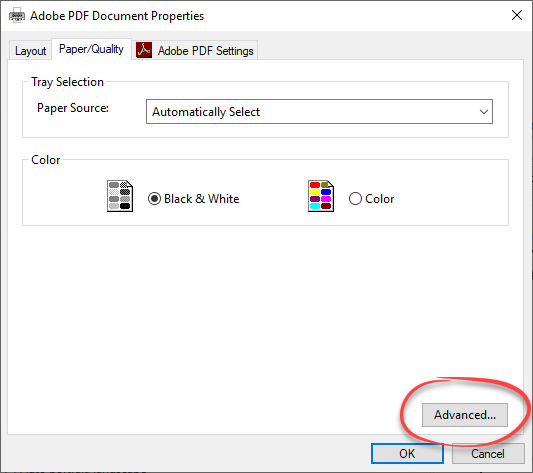Click the colored document icon
This screenshot has height=473, width=533.
click(321, 196)
